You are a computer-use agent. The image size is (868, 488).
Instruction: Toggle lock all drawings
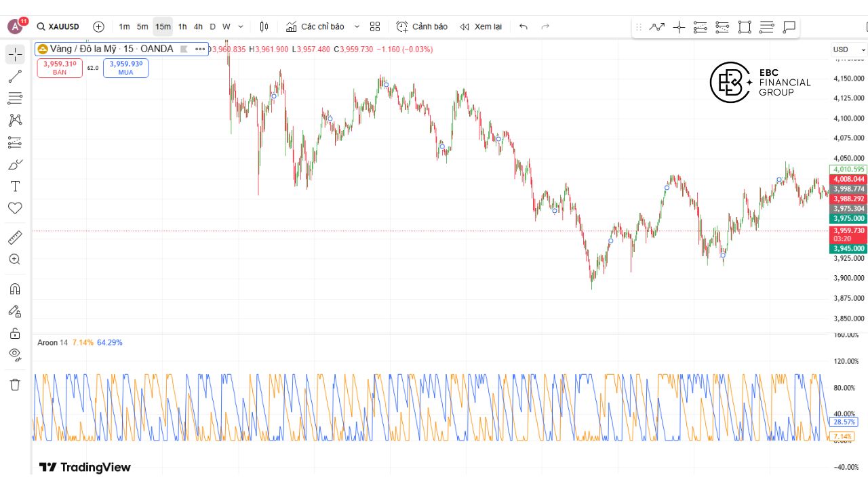(x=15, y=333)
